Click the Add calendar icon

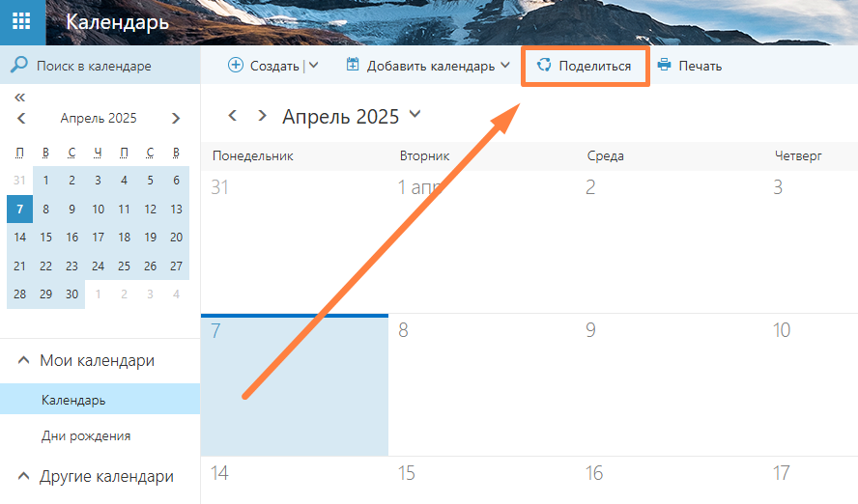(353, 66)
